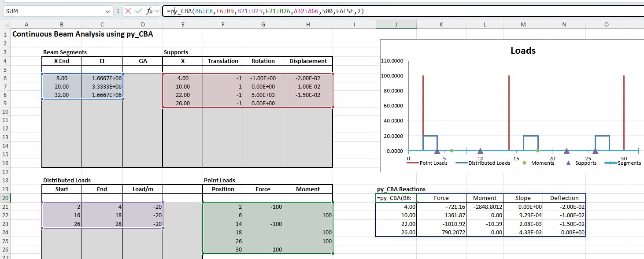This screenshot has width=644, height=259.
Task: Click in the formula bar's py_CBA formula text
Action: [264, 11]
